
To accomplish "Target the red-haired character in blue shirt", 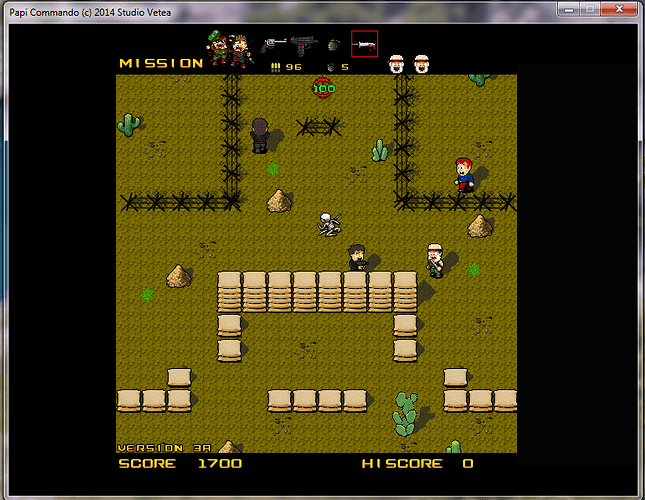I will [463, 174].
